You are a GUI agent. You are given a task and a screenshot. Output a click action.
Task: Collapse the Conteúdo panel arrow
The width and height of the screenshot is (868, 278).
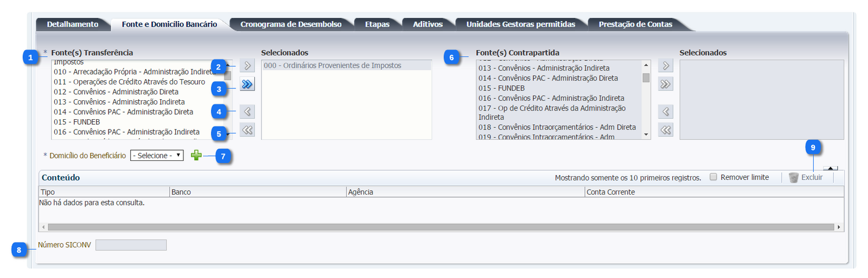(x=830, y=168)
